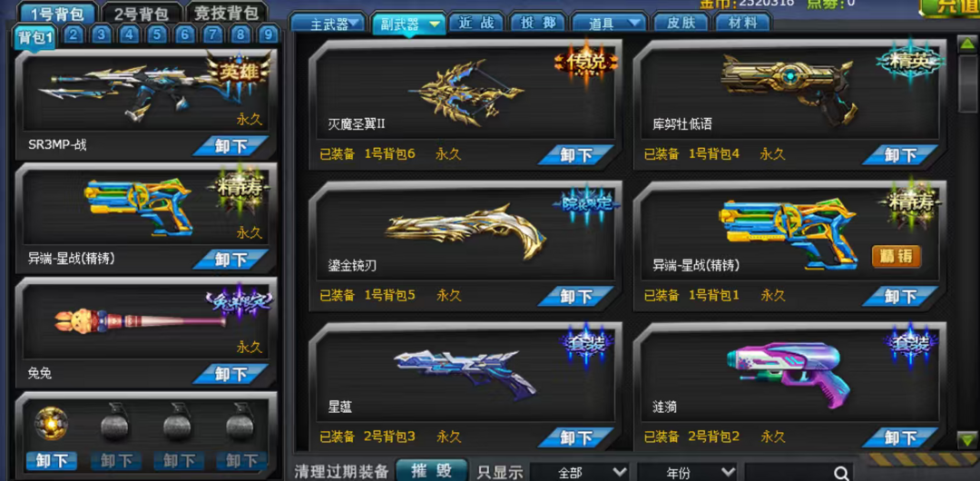
Task: Open the 年份 sort dropdown
Action: pos(686,472)
